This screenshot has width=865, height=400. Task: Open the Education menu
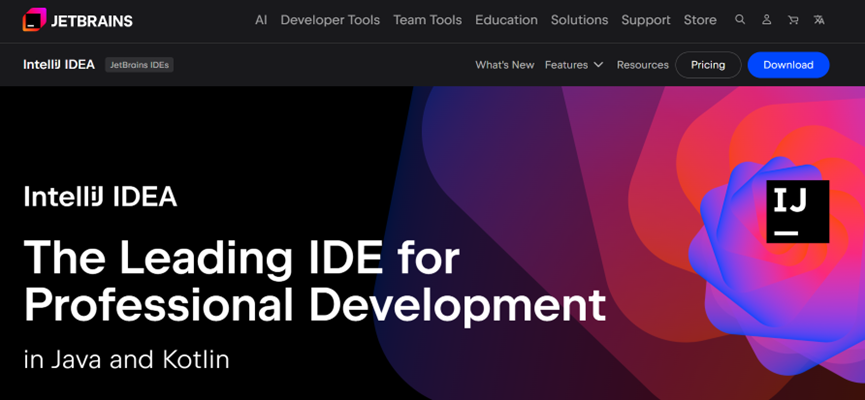[506, 20]
